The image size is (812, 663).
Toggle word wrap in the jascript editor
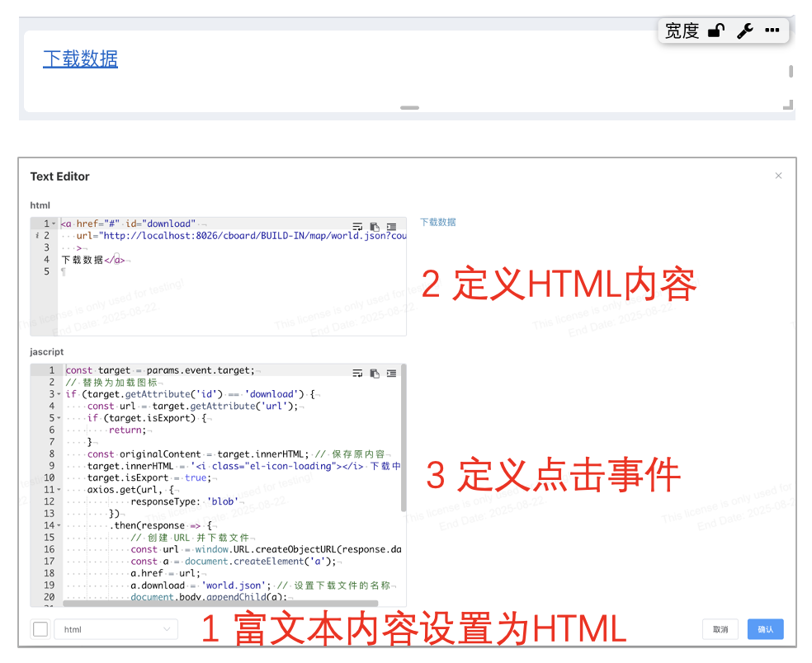(357, 374)
